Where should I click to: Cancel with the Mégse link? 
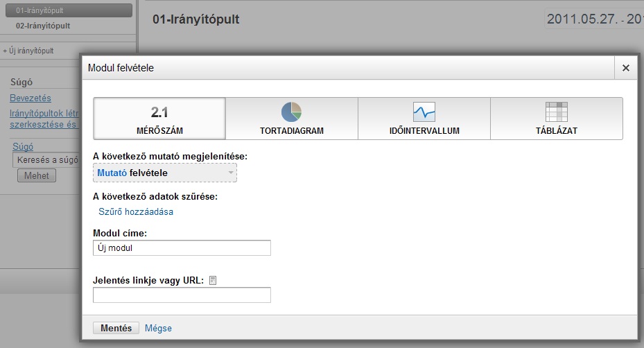tap(158, 329)
